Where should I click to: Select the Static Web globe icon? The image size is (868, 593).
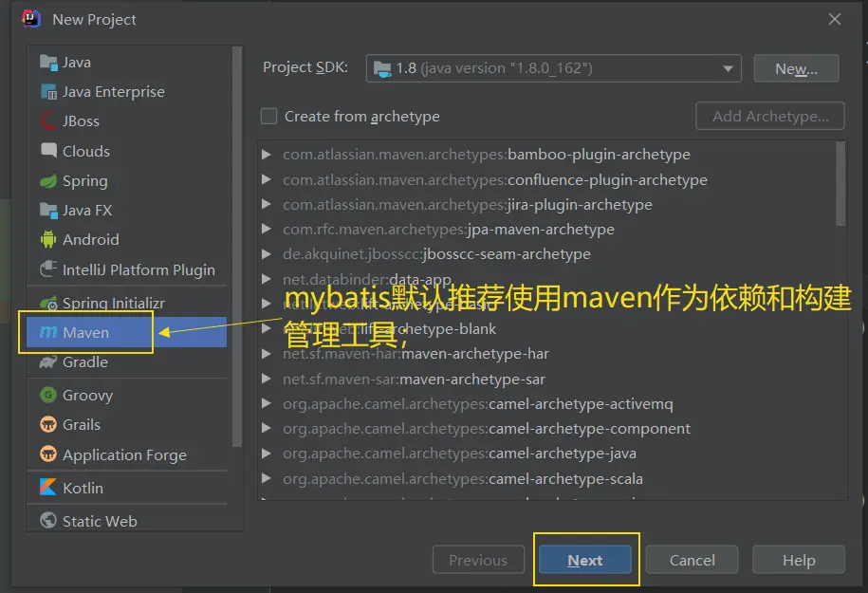48,521
